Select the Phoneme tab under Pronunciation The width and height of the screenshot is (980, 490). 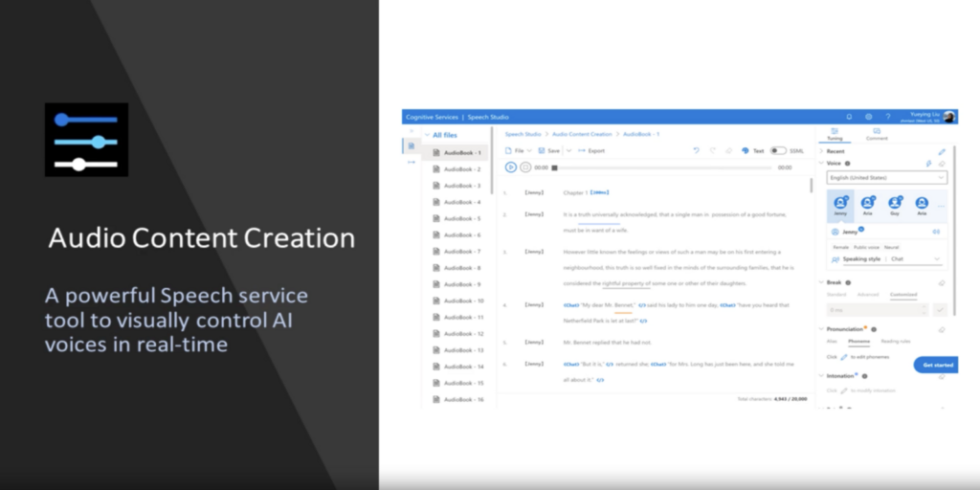pyautogui.click(x=858, y=341)
